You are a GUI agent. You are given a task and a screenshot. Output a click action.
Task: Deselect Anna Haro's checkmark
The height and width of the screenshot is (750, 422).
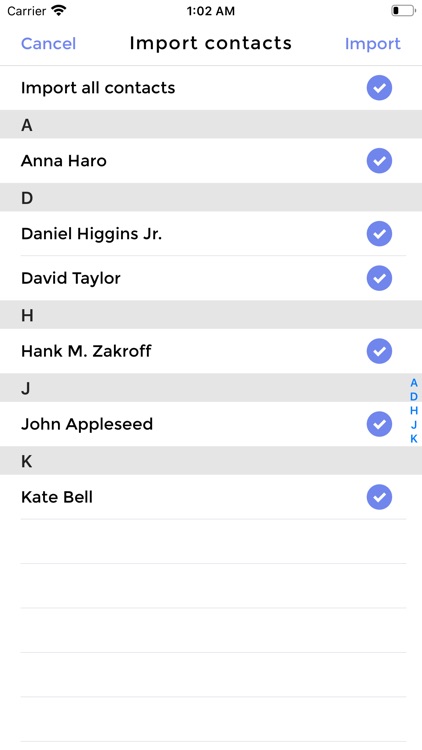tap(379, 161)
